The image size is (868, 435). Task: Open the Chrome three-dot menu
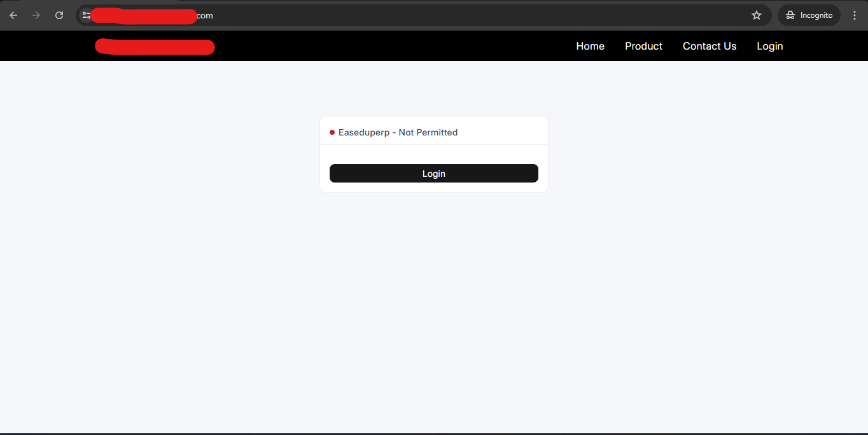(x=855, y=15)
